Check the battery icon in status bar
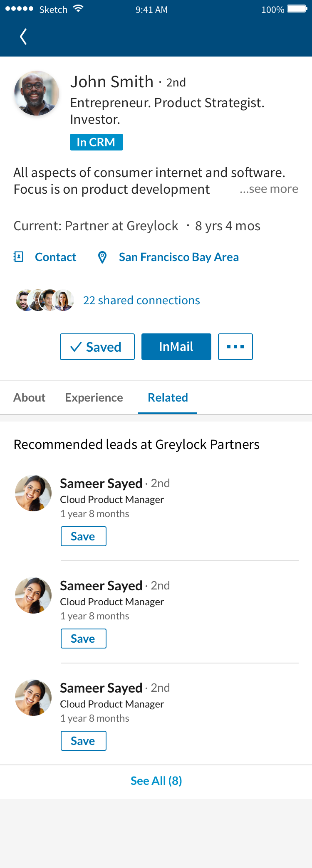The width and height of the screenshot is (312, 868). [297, 9]
